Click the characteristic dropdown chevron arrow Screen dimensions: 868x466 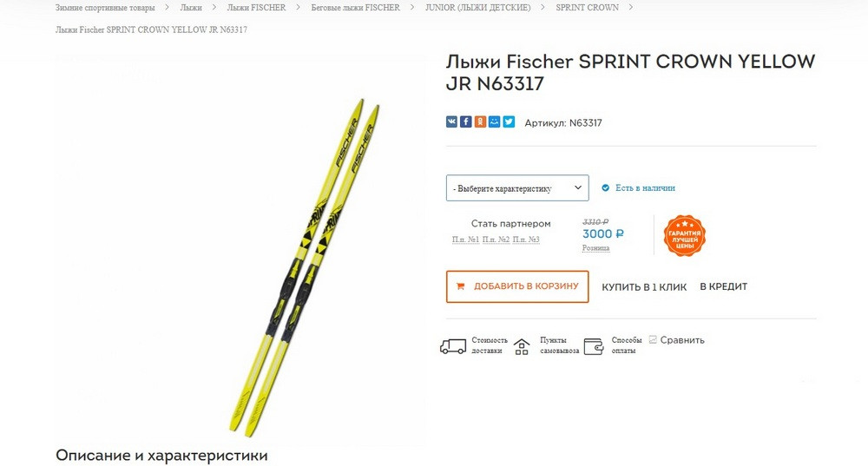click(577, 187)
